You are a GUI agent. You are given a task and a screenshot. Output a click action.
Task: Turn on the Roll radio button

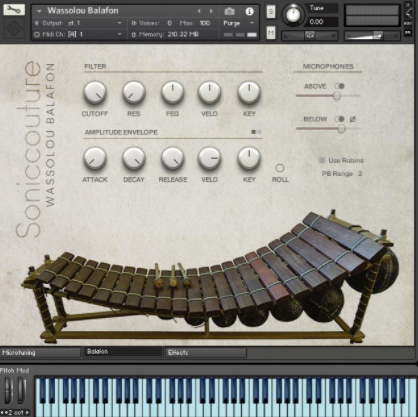point(280,168)
